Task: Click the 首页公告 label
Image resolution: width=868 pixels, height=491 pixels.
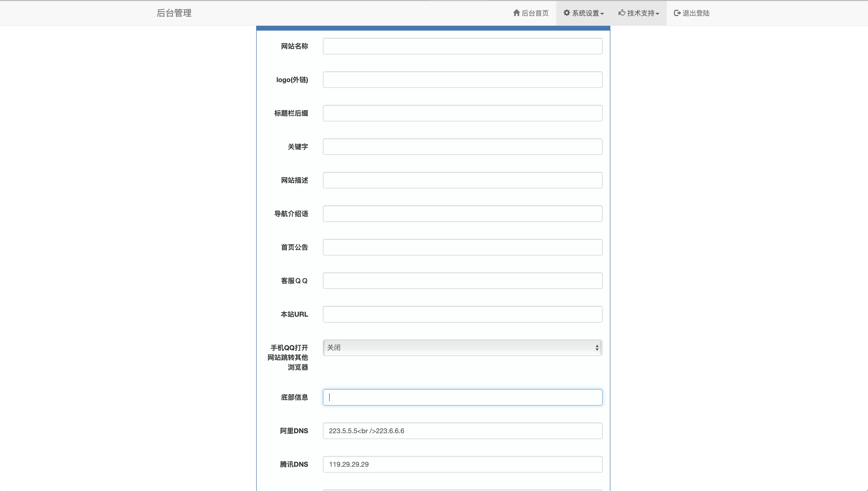Action: [x=295, y=247]
